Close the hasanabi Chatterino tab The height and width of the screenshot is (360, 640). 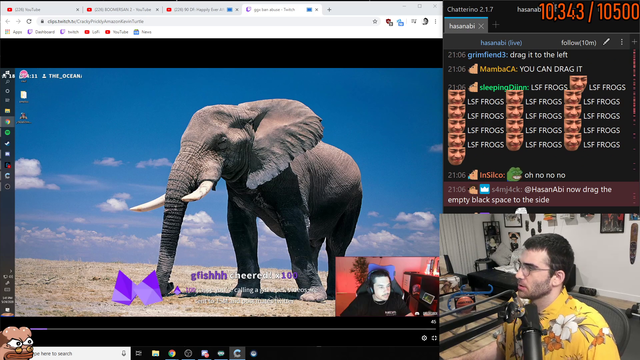tap(481, 26)
